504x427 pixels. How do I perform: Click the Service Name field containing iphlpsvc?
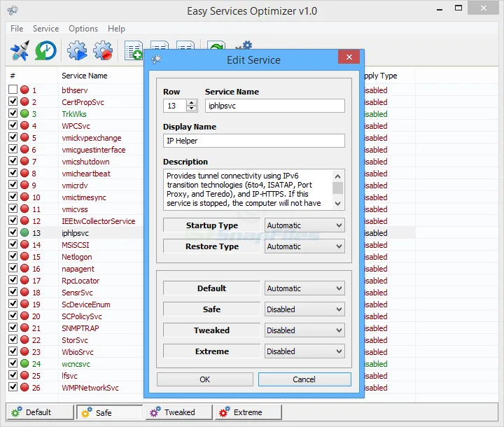click(x=275, y=106)
